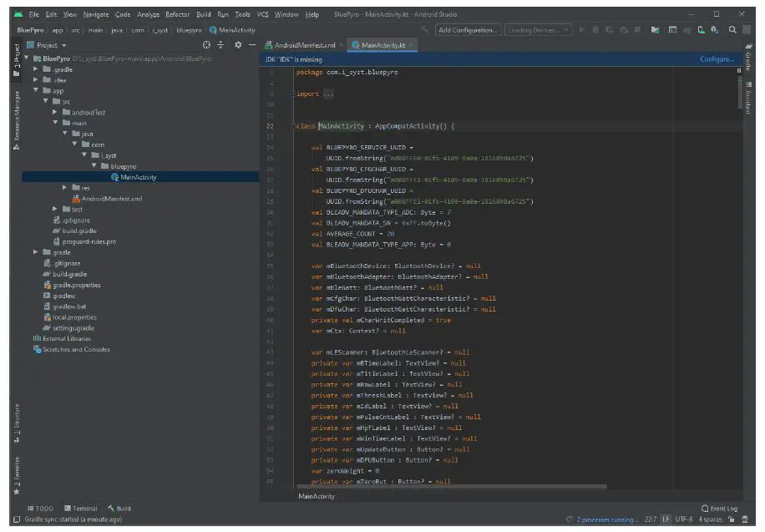Open Project panel gear settings
The width and height of the screenshot is (765, 532).
[238, 44]
